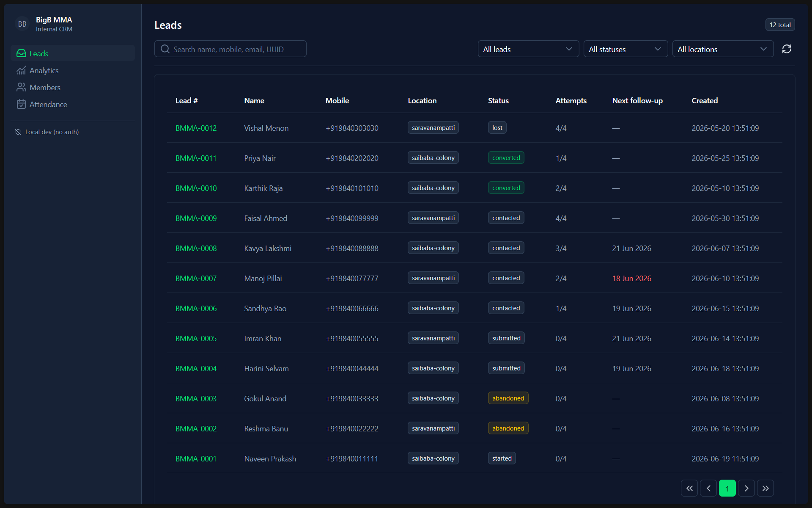Open lead BMMA-0005
Screen dimensions: 812x508
[196, 338]
